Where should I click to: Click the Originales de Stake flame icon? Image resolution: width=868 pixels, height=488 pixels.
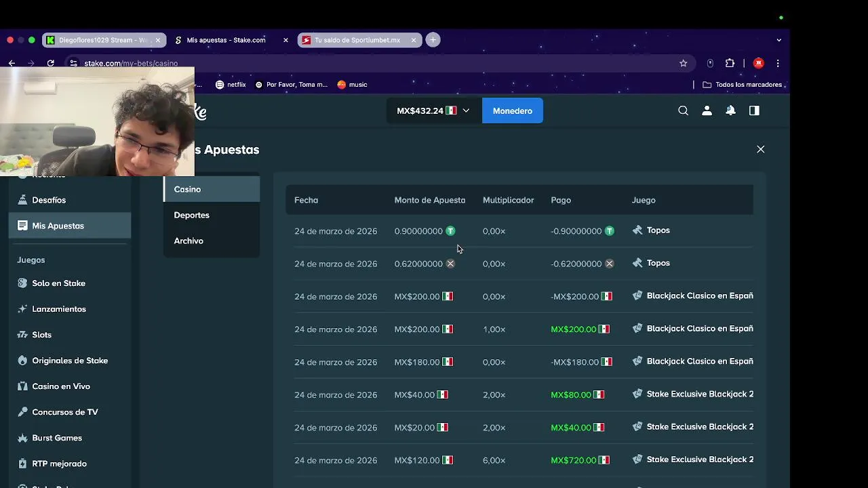22,361
